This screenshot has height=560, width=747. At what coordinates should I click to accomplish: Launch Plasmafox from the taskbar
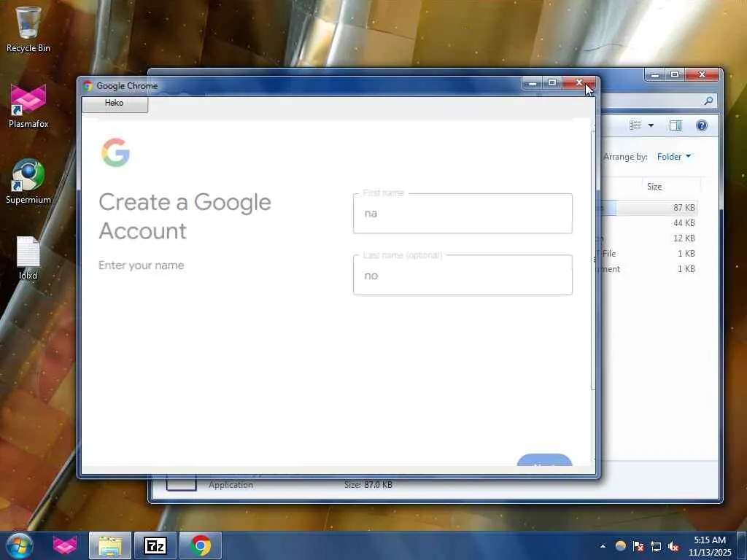tap(65, 545)
